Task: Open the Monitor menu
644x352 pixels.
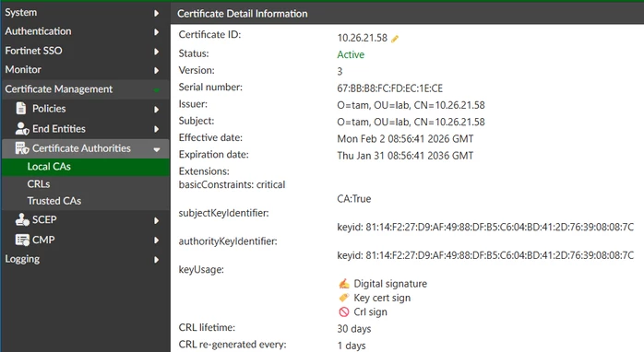Action: tap(85, 69)
